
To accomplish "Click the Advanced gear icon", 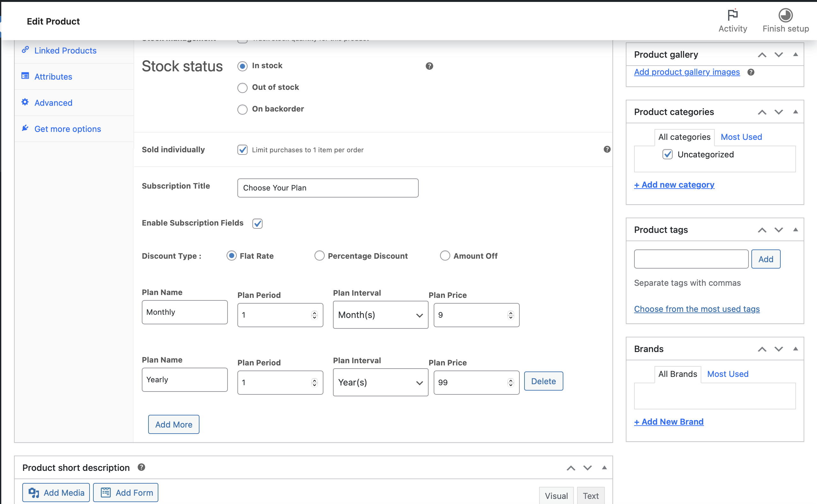I will [x=25, y=102].
